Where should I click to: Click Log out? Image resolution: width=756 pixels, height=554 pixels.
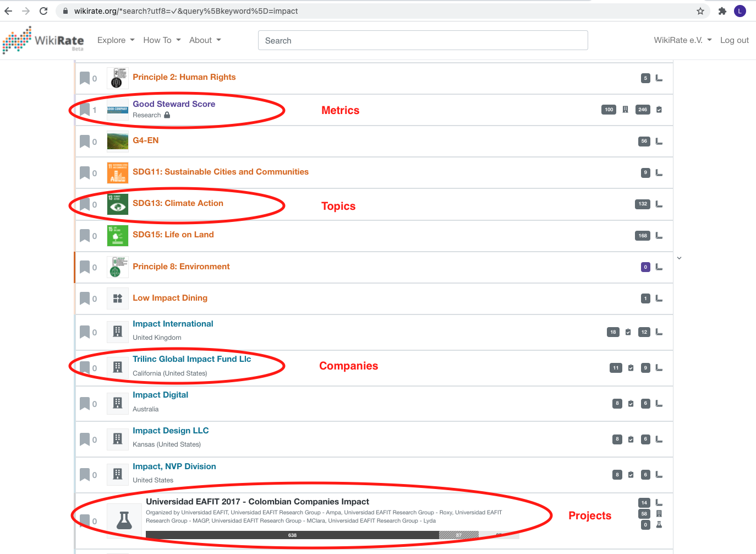735,40
